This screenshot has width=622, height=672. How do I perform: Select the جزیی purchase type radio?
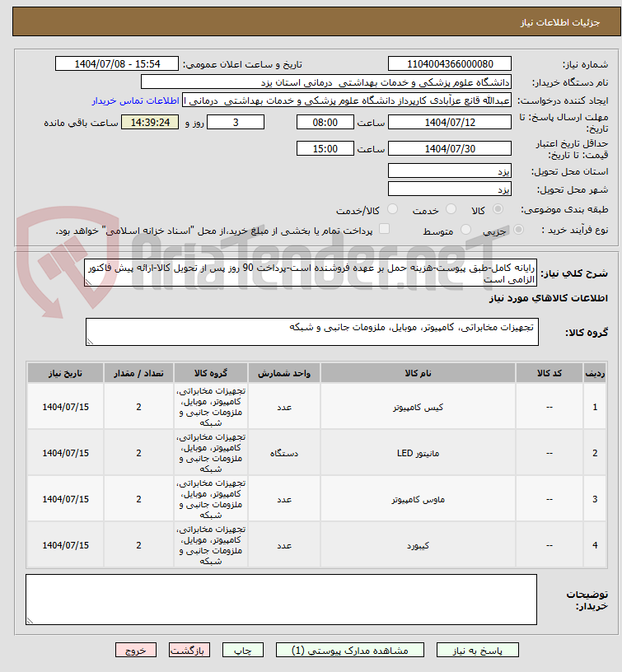(518, 230)
